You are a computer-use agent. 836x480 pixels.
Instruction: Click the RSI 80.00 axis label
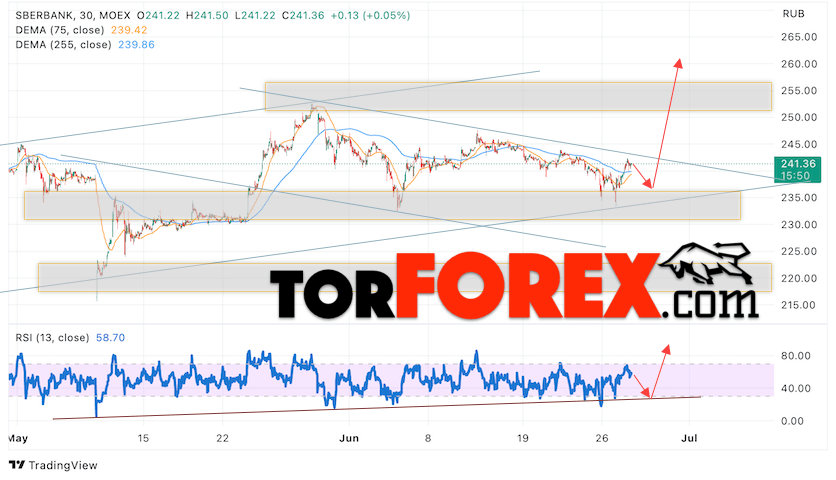[x=795, y=356]
